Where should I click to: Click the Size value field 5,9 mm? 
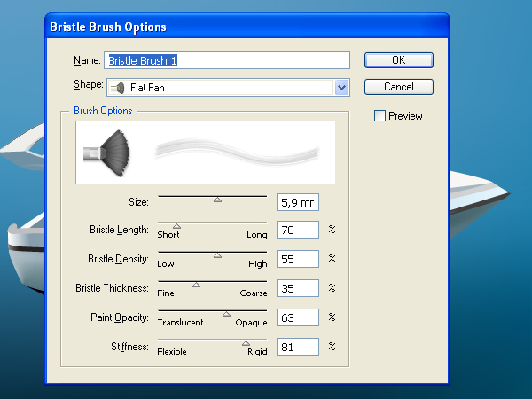click(x=298, y=202)
